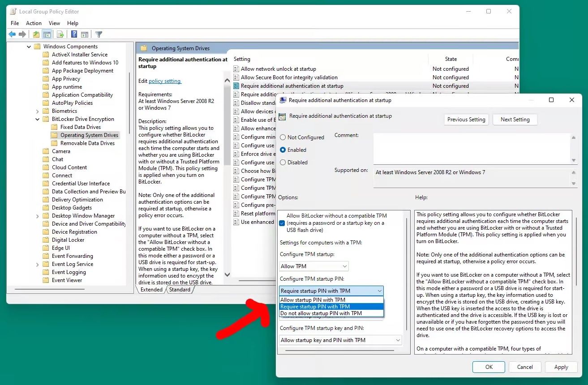Open Configure TPM startup key and PIN dropdown
The width and height of the screenshot is (588, 385).
340,340
